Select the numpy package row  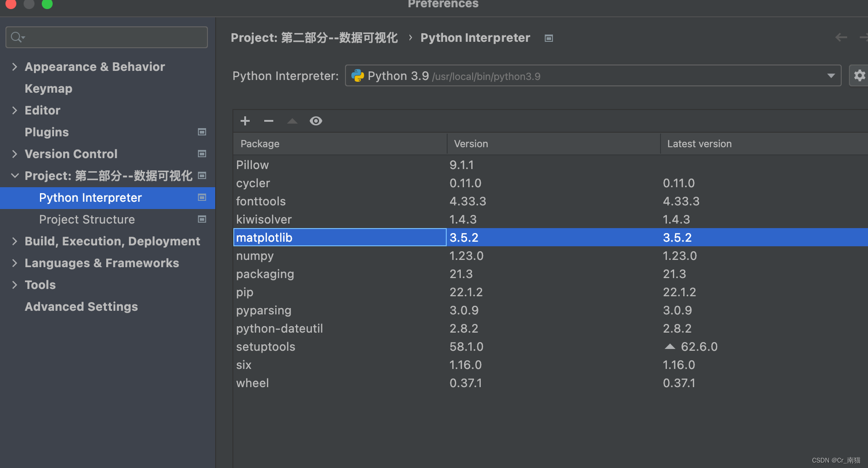pos(551,256)
